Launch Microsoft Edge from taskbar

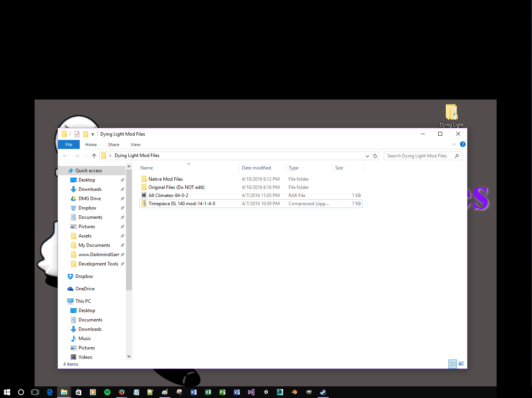(50, 392)
